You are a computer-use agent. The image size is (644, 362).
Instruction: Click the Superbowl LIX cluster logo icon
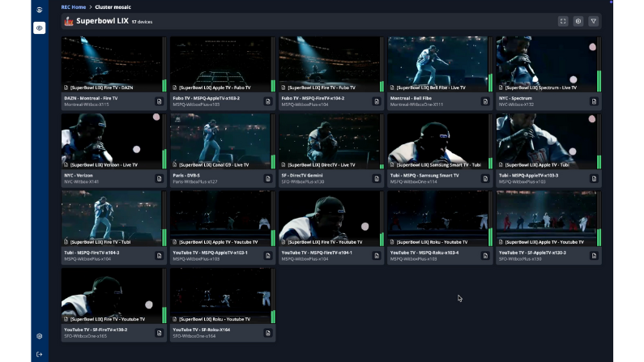[69, 21]
